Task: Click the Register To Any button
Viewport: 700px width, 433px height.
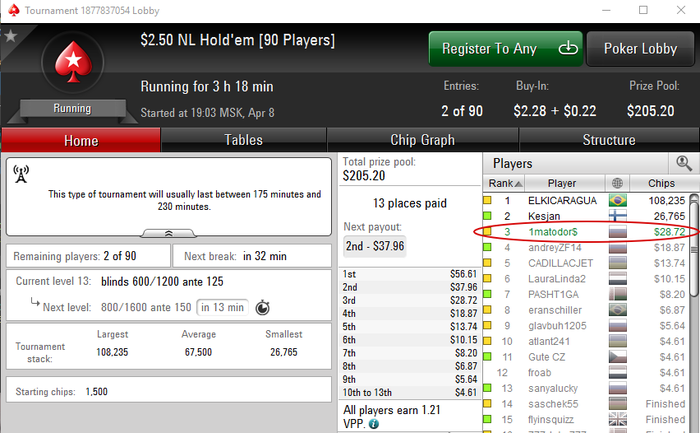Action: 506,49
